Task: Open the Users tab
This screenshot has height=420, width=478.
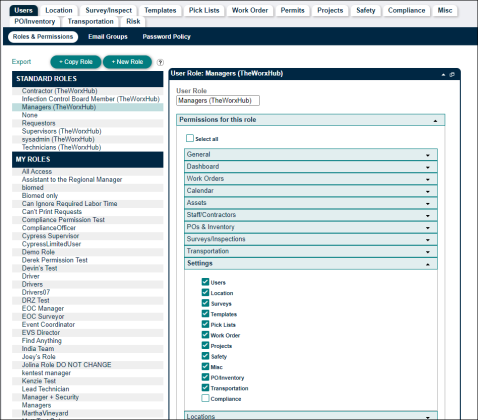Action: (23, 10)
